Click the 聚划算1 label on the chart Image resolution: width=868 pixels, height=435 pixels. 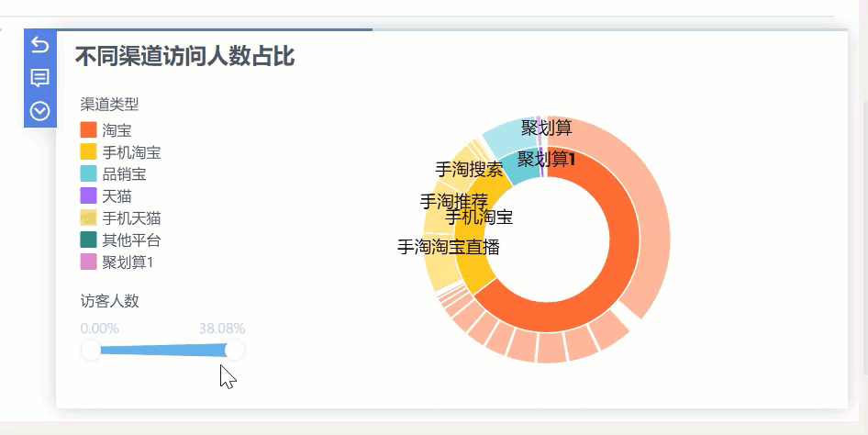pyautogui.click(x=546, y=159)
